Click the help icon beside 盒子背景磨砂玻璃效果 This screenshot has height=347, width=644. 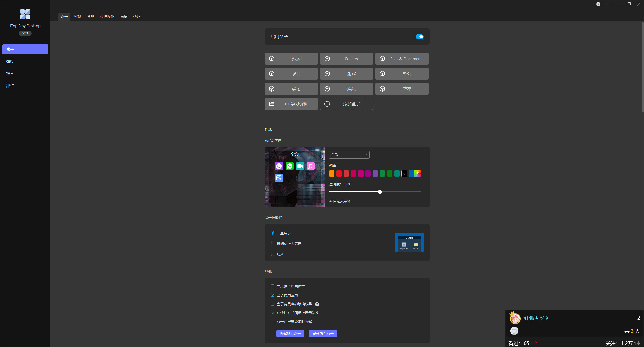(x=317, y=304)
